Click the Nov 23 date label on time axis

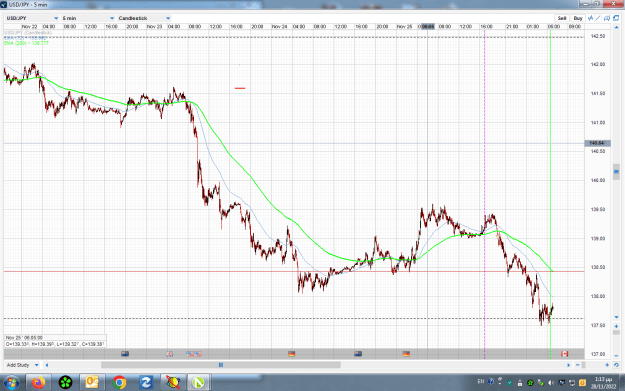pyautogui.click(x=154, y=27)
